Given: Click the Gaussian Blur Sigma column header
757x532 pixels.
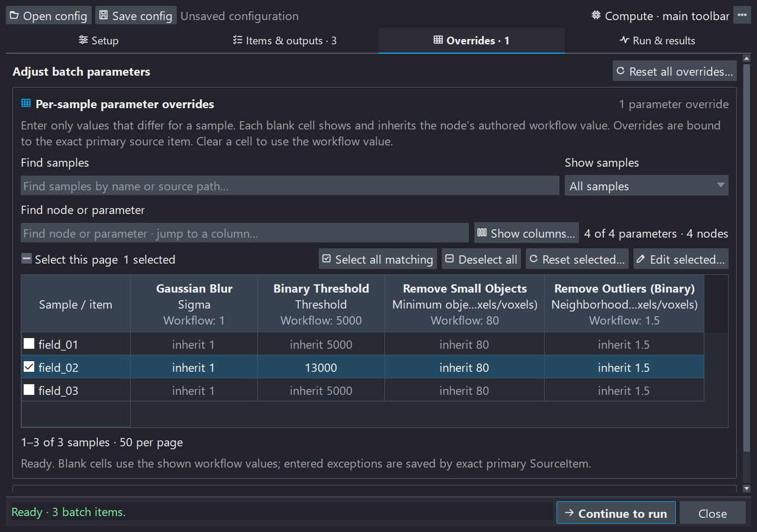Looking at the screenshot, I should coord(194,304).
